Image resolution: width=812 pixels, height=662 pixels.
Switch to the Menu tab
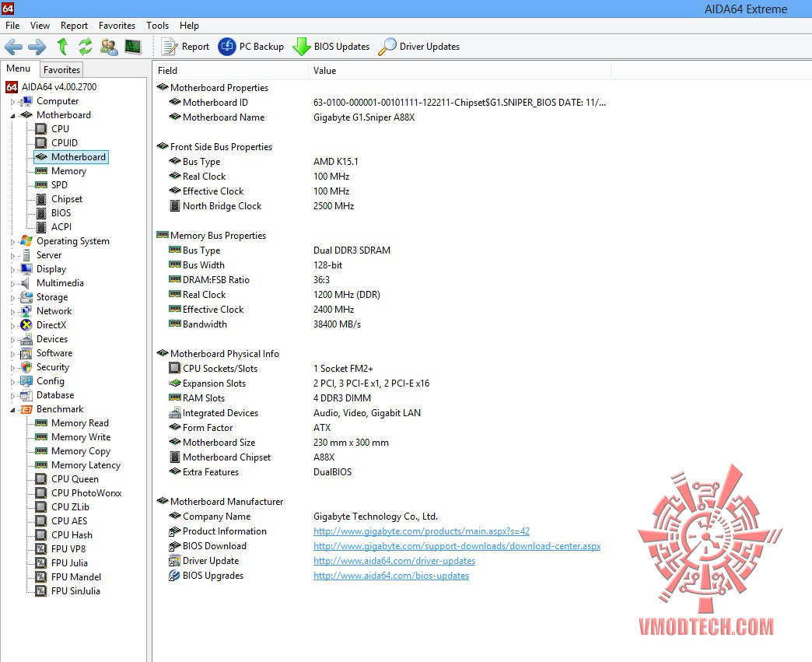point(19,68)
